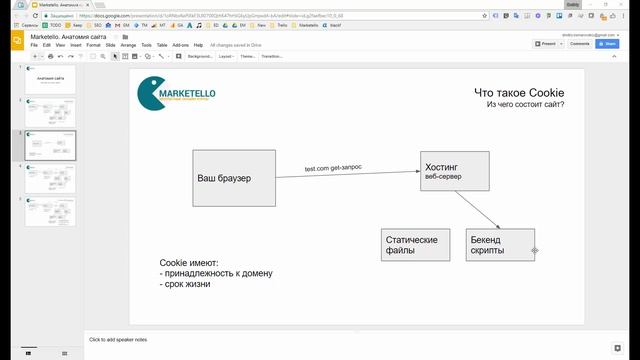
Task: Click the Undo icon
Action: click(x=60, y=56)
